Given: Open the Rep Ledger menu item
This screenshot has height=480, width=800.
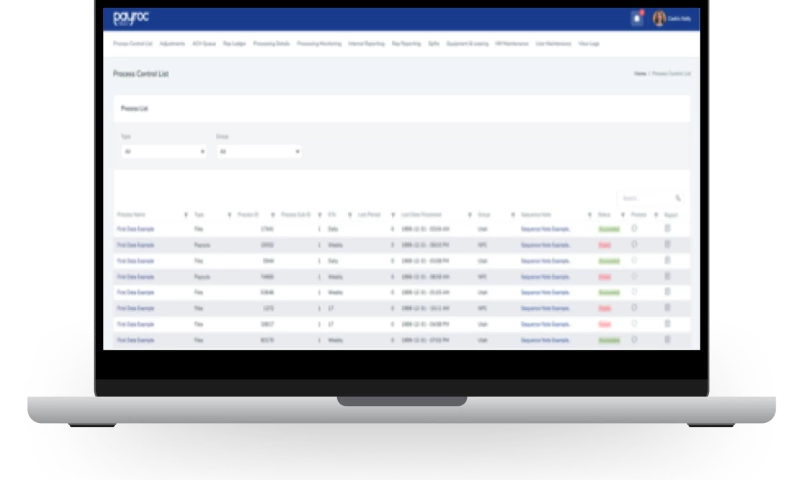Looking at the screenshot, I should (x=234, y=44).
